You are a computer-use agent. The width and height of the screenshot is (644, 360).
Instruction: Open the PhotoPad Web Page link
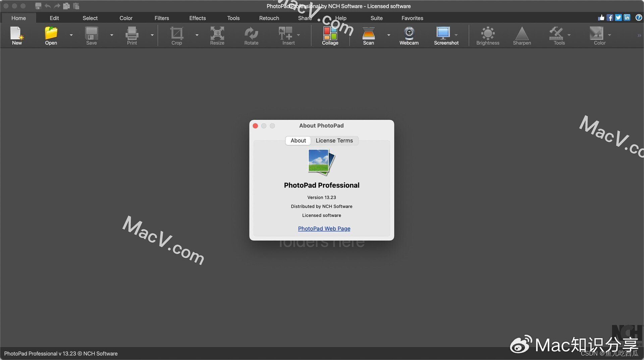coord(324,229)
